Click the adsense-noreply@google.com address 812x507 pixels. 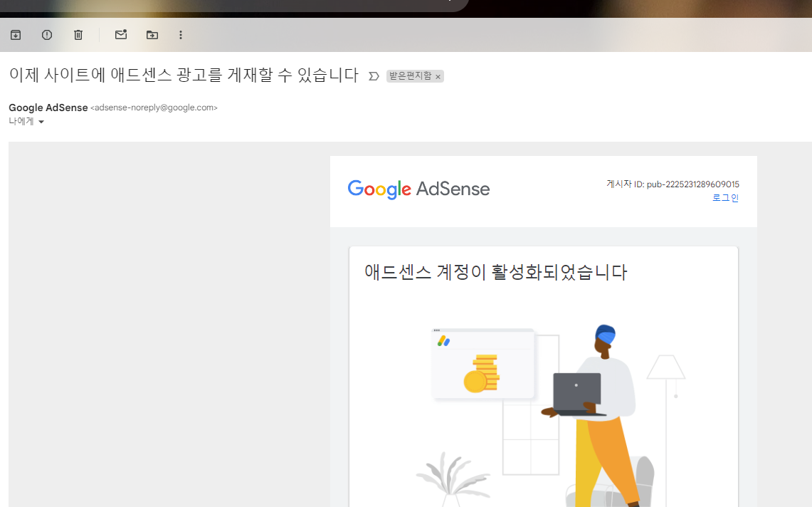pyautogui.click(x=154, y=108)
